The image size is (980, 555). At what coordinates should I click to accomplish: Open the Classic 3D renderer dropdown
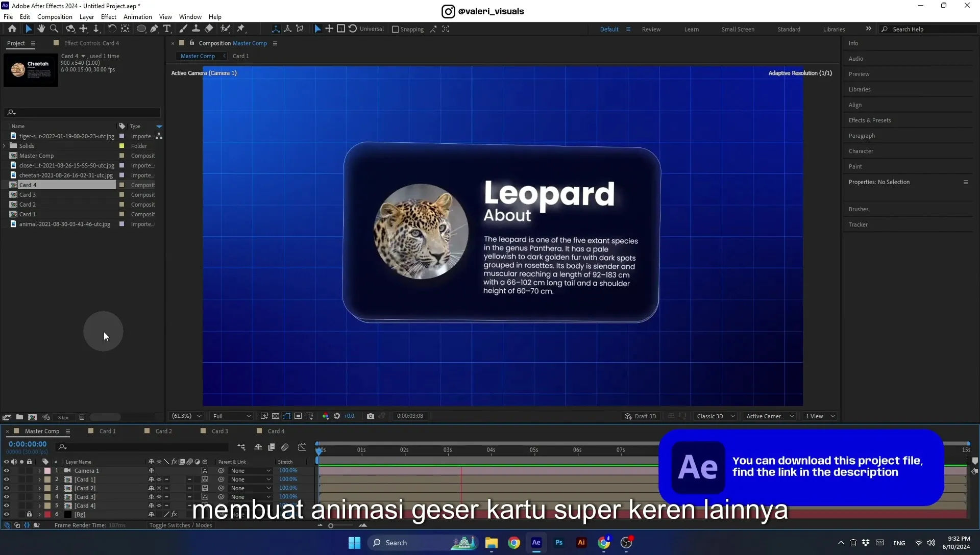(x=716, y=416)
